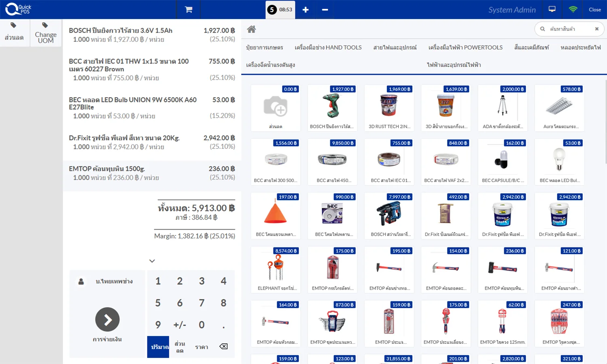Switch to ปริมาณ quantity entry mode
607x364 pixels.
158,346
